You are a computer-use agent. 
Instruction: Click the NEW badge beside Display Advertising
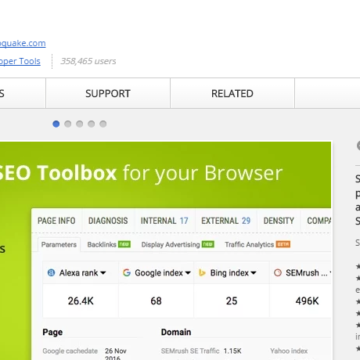208,245
